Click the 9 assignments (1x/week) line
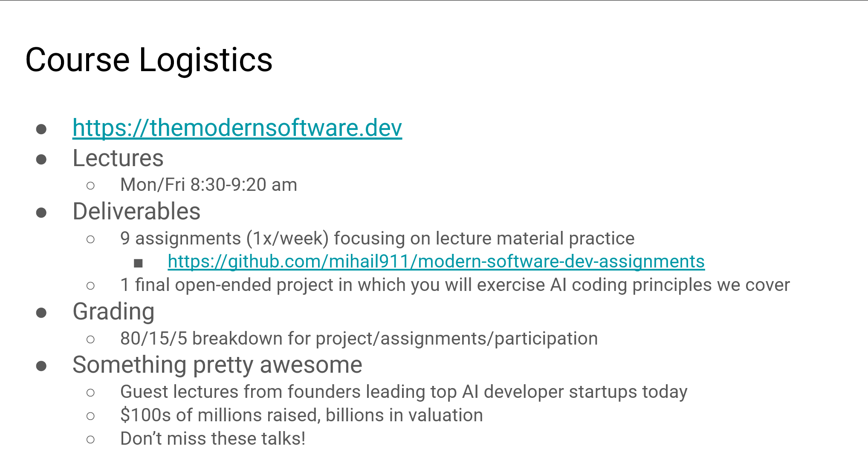This screenshot has height=466, width=868. click(x=377, y=239)
